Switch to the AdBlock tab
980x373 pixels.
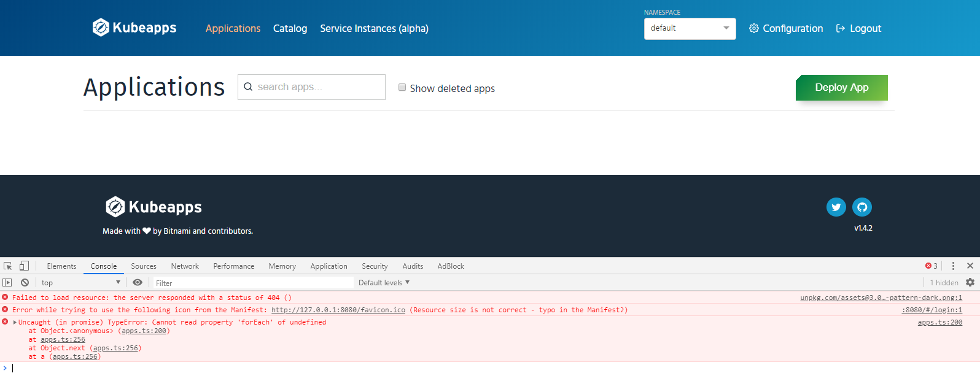tap(451, 266)
